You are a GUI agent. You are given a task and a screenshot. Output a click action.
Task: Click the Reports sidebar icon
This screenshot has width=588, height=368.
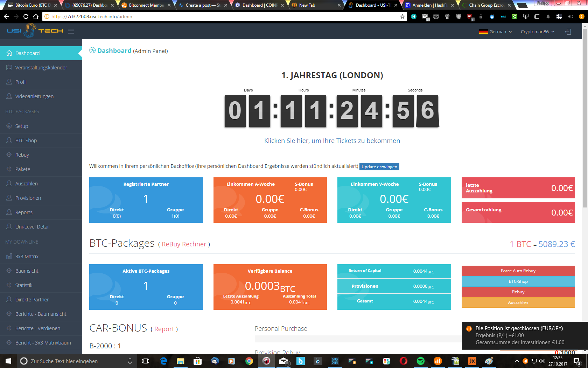coord(9,212)
